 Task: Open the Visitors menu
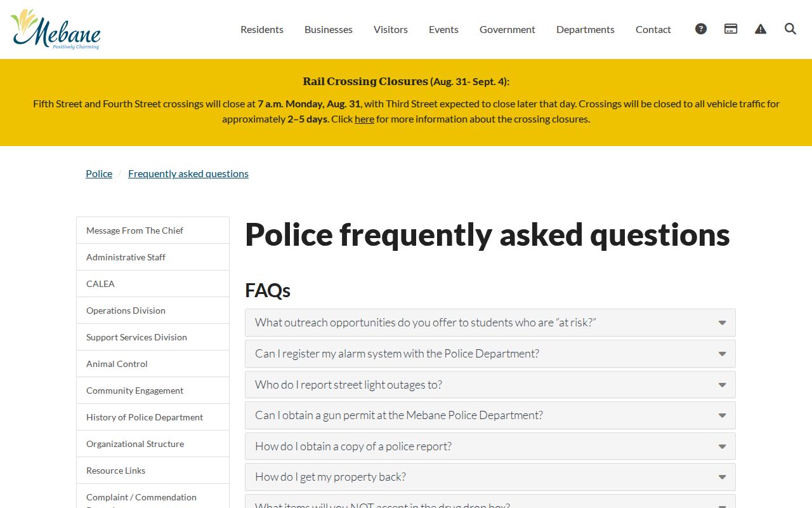(x=391, y=29)
